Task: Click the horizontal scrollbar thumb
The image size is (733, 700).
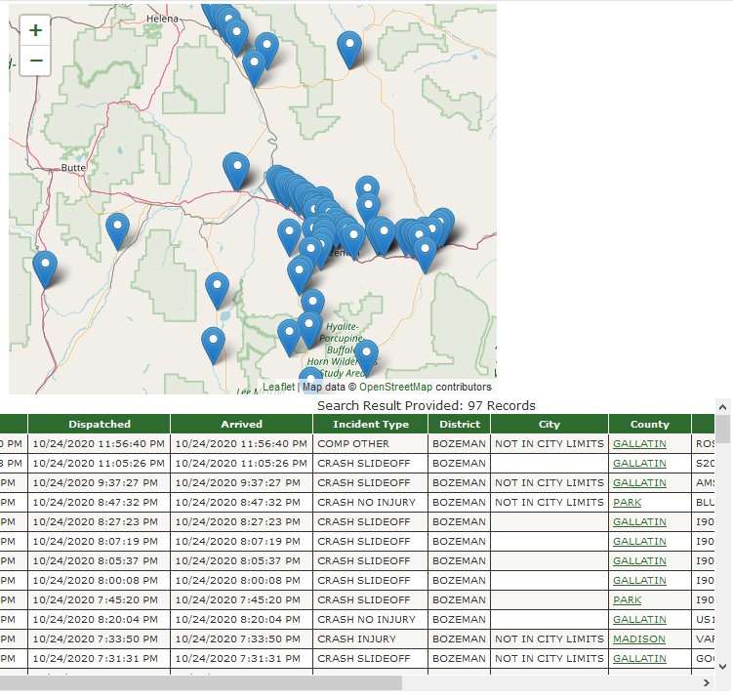Action: tap(200, 683)
